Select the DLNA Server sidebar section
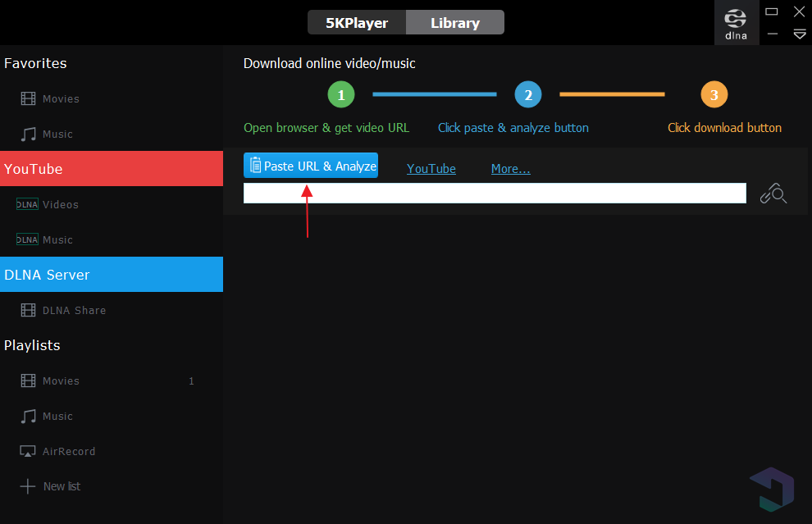The height and width of the screenshot is (524, 812). pyautogui.click(x=111, y=275)
